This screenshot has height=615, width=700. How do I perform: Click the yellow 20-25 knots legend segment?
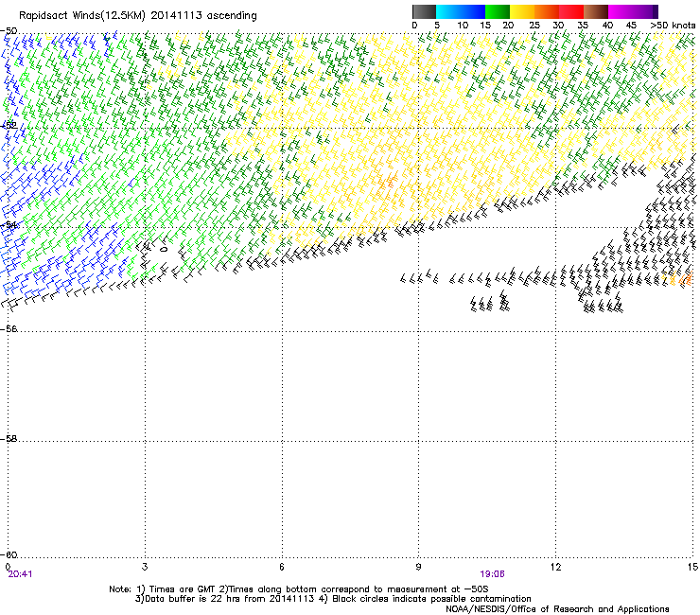tap(522, 11)
